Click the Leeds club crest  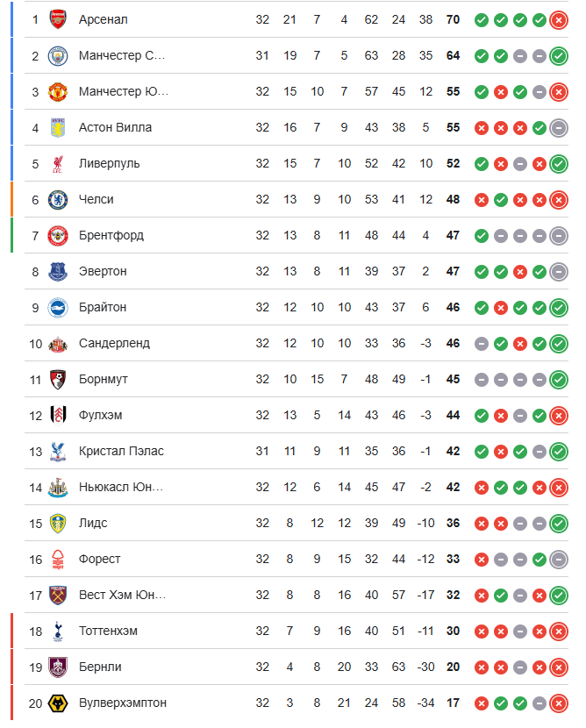point(58,523)
